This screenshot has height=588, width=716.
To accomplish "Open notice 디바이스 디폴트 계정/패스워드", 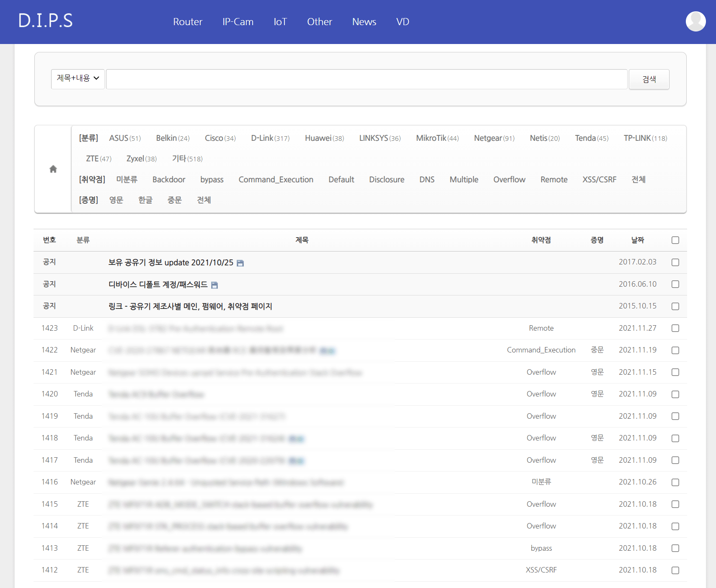I will pos(158,285).
